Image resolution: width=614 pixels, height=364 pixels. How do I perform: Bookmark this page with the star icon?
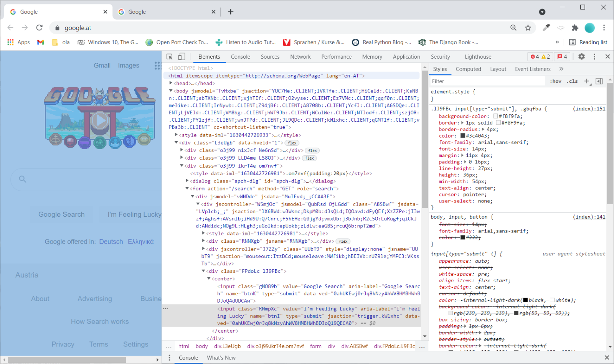click(528, 28)
